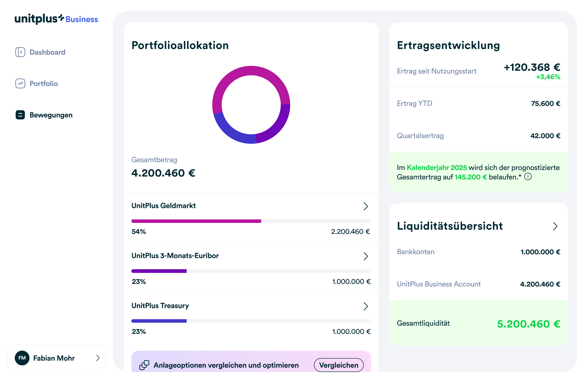Click the Gesamtliquidität total 5.200.460 €
Screen dimensions: 588x383
(x=529, y=324)
